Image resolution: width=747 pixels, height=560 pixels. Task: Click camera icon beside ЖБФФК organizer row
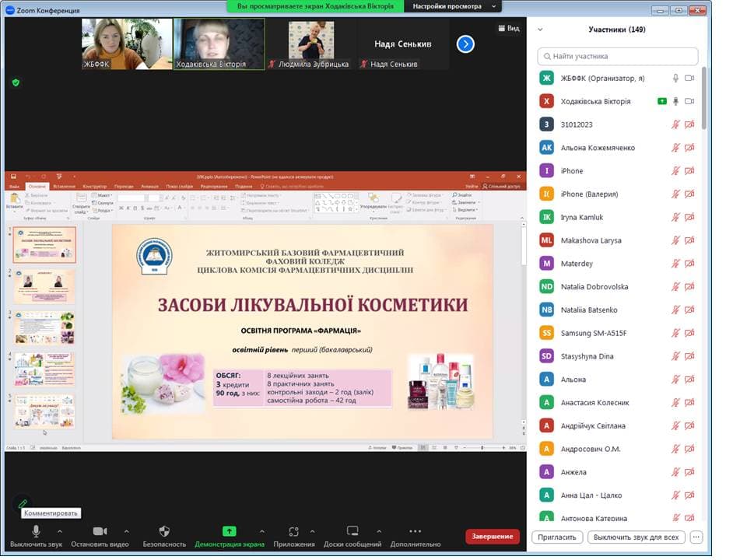[689, 78]
